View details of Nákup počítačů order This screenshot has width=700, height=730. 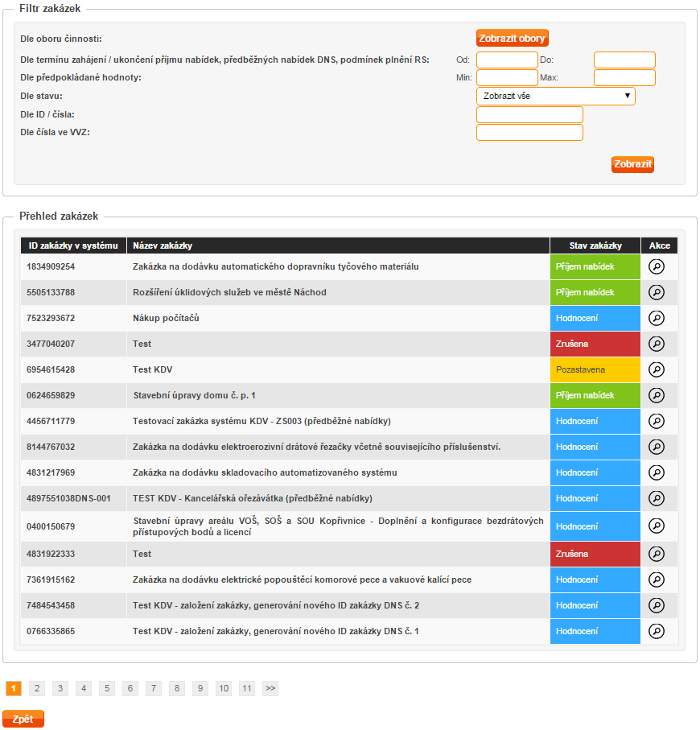pos(657,318)
